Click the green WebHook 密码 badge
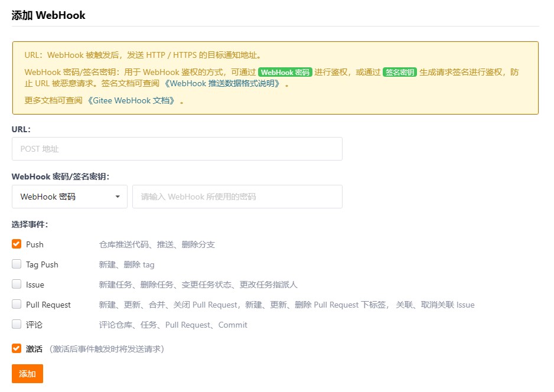Image resolution: width=554 pixels, height=392 pixels. 285,73
